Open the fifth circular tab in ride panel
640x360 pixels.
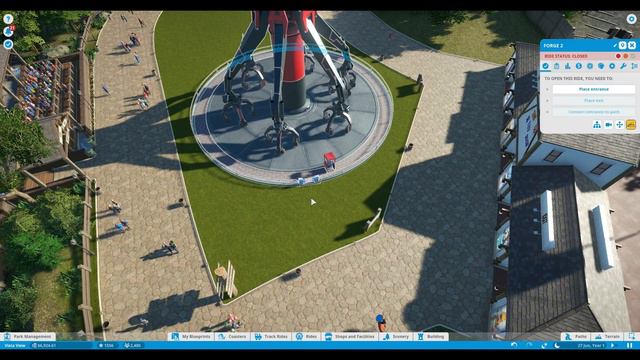point(590,66)
